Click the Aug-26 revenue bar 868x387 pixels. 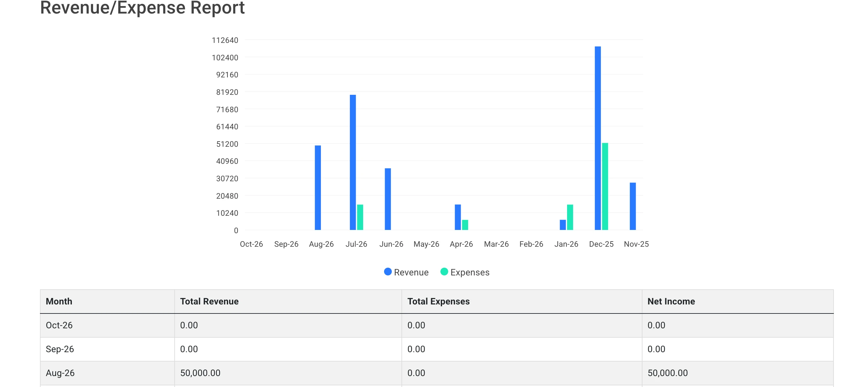click(317, 188)
